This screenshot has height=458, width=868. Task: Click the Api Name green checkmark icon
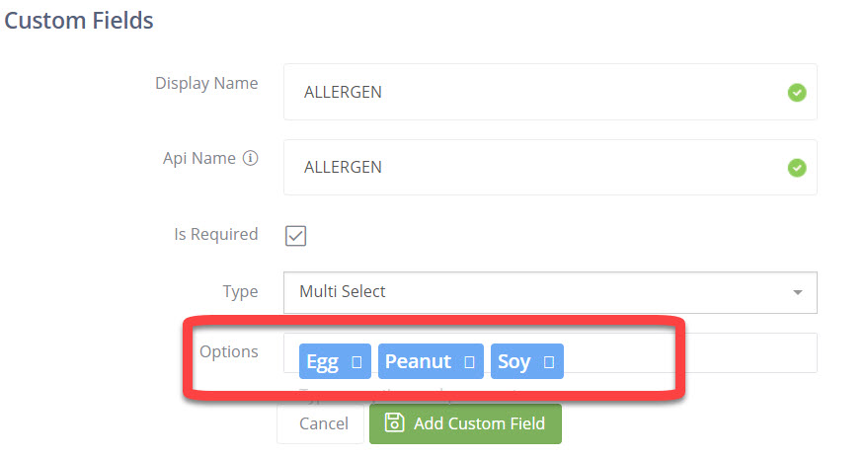point(796,168)
